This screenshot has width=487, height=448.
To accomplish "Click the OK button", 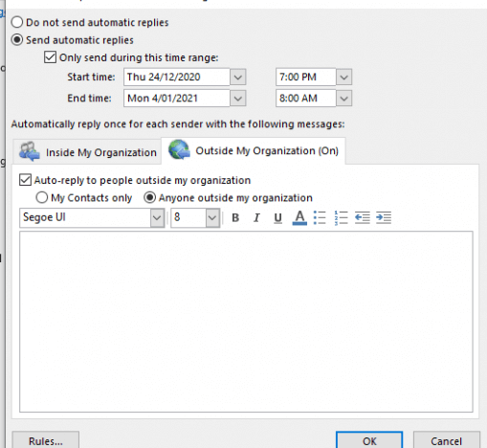I will pos(369,440).
